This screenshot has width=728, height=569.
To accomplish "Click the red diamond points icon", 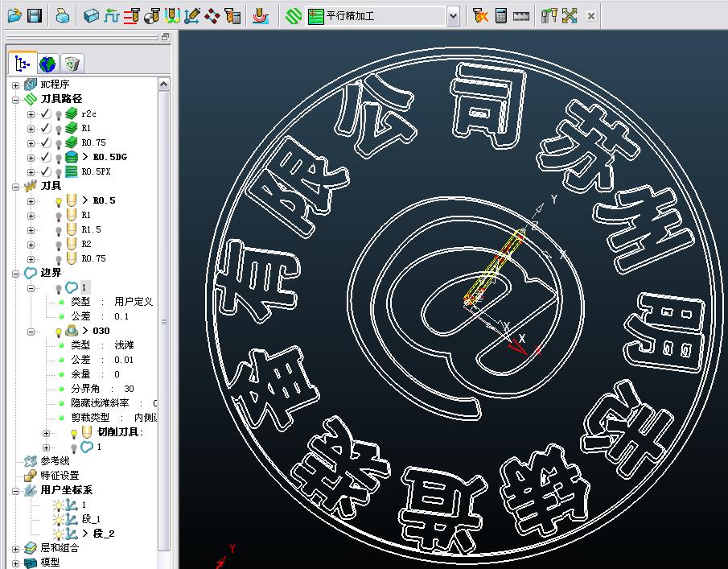I will pyautogui.click(x=212, y=16).
